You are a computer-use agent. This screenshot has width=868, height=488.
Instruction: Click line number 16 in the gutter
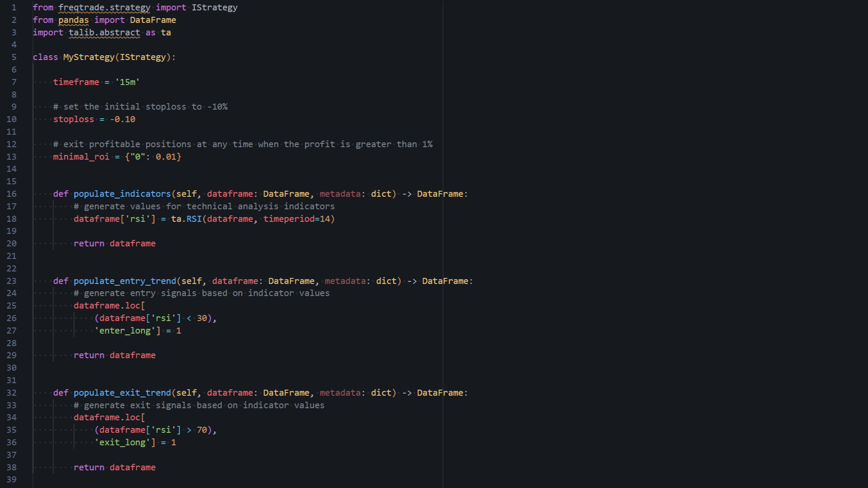12,194
